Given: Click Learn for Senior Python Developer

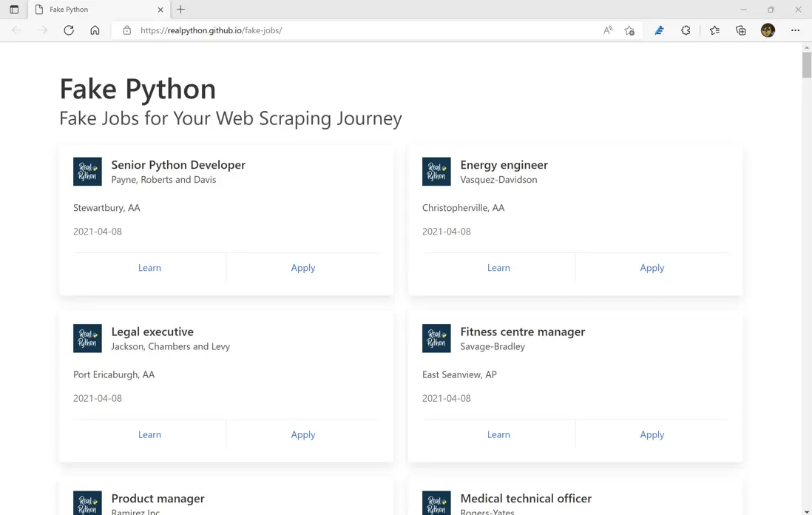Looking at the screenshot, I should (149, 268).
